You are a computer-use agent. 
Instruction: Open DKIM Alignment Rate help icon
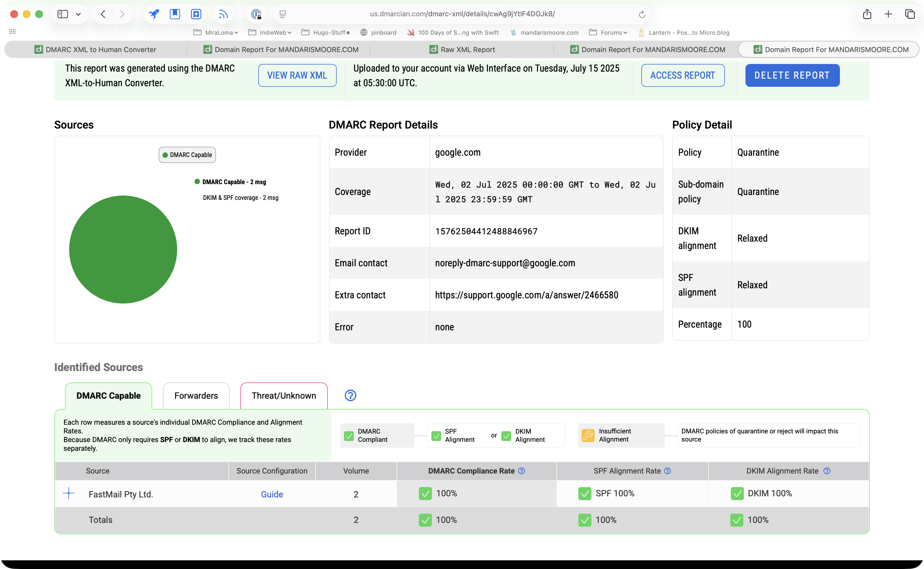827,471
